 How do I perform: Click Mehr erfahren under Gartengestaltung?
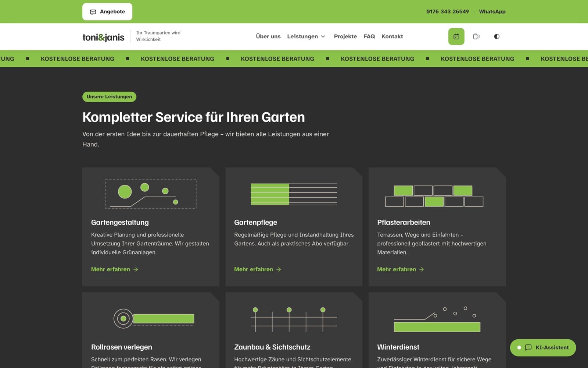(115, 269)
